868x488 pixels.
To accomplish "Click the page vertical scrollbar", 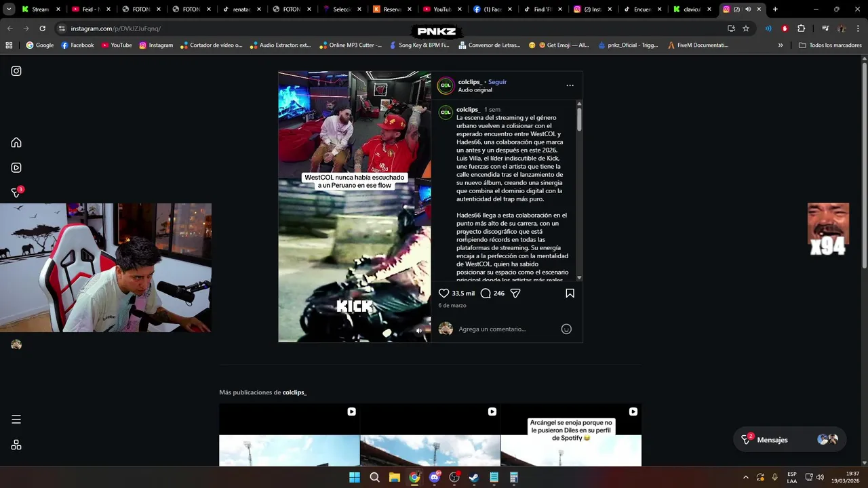I will click(865, 166).
